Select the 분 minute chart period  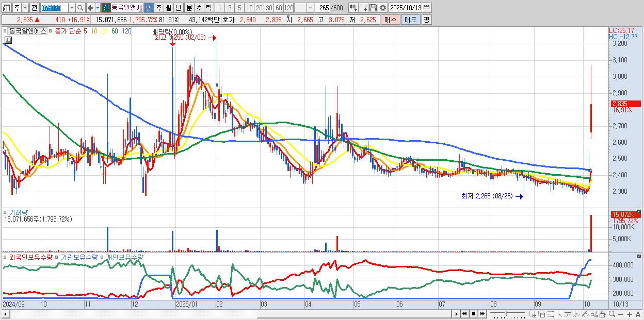189,8
